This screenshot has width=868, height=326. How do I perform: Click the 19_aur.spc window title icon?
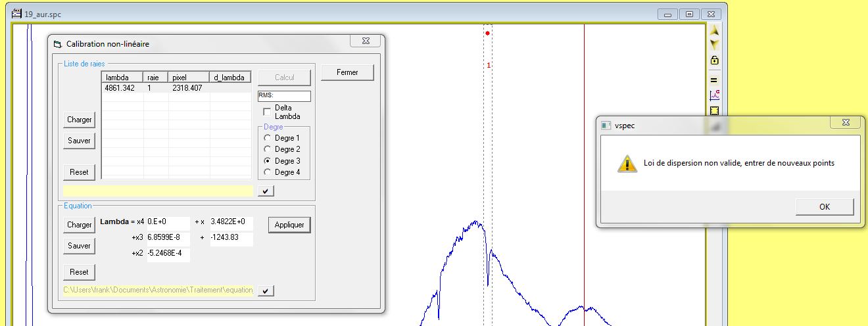click(x=18, y=13)
